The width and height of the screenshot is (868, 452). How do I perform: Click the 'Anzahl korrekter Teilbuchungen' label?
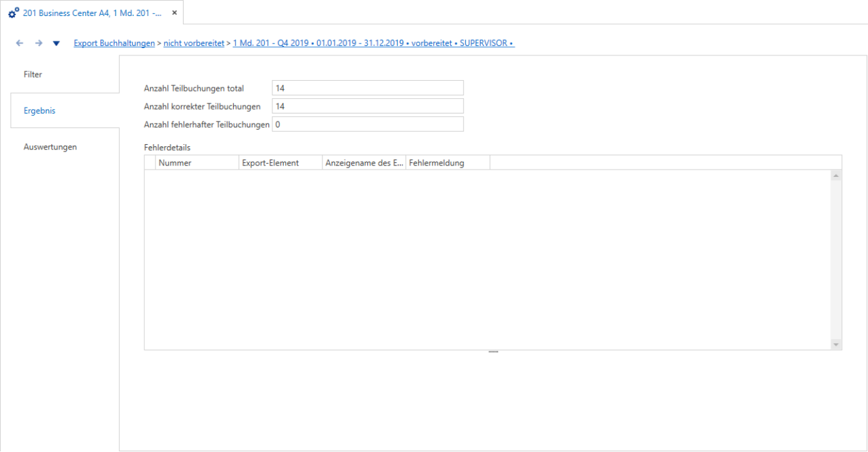click(x=202, y=106)
